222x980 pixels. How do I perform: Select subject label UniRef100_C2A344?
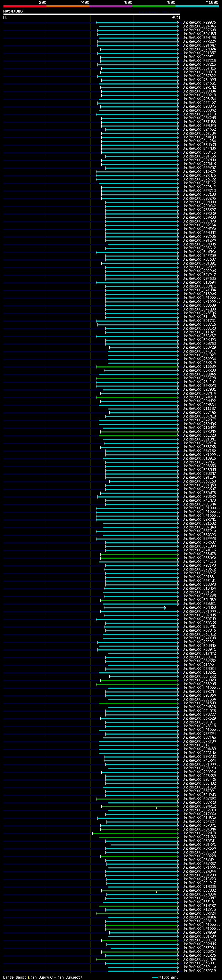pyautogui.click(x=199, y=871)
